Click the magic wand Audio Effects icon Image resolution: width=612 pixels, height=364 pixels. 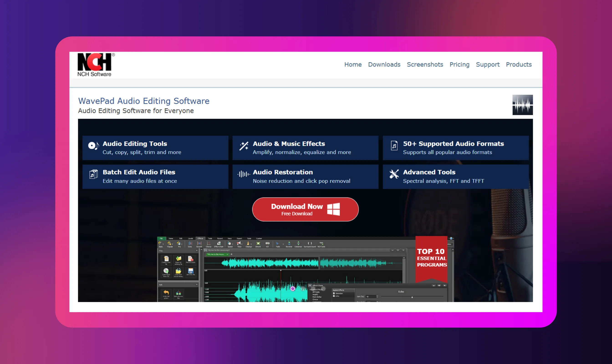[x=244, y=146]
